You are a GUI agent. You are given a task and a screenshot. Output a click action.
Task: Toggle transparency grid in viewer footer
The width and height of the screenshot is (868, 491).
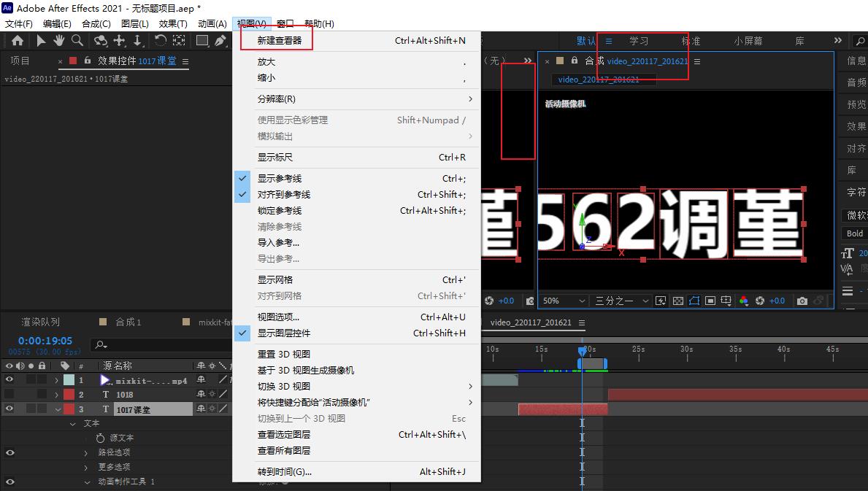pyautogui.click(x=678, y=301)
